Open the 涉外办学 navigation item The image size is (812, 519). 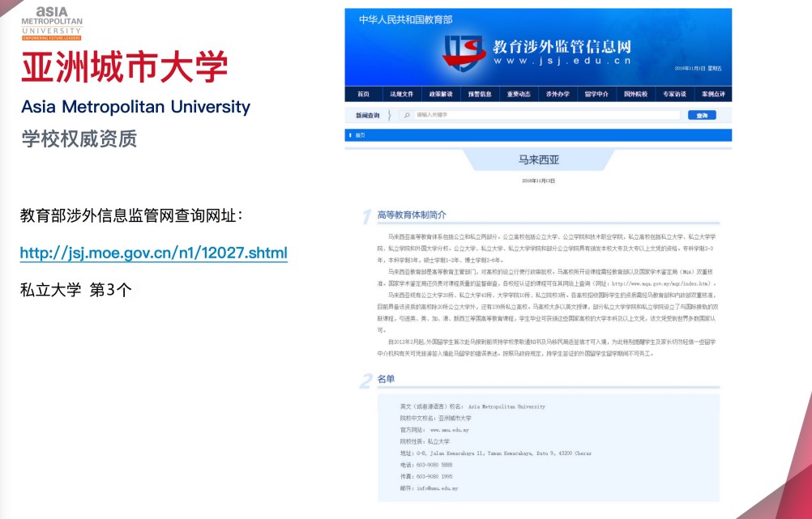558,94
